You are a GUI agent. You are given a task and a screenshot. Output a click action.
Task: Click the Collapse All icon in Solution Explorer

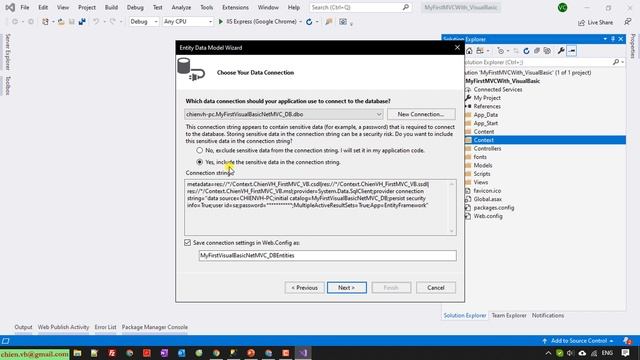537,51
